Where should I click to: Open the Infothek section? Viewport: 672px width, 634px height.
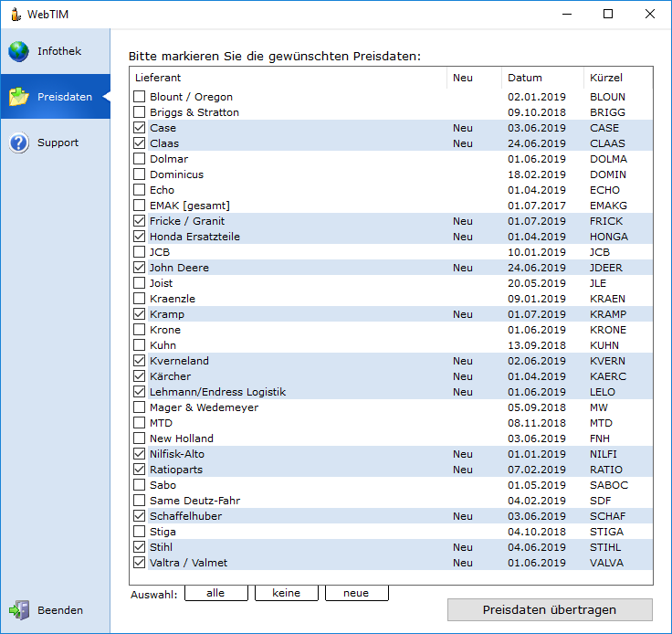[x=56, y=51]
